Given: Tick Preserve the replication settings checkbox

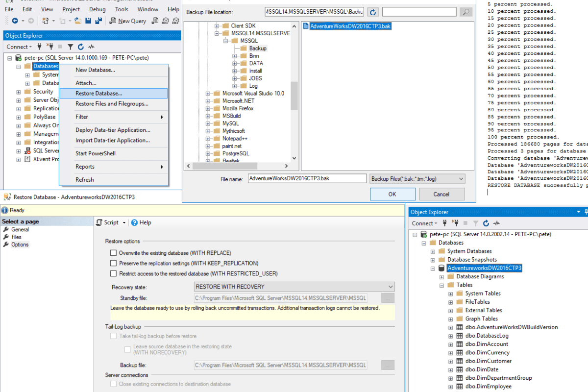Looking at the screenshot, I should [x=114, y=263].
